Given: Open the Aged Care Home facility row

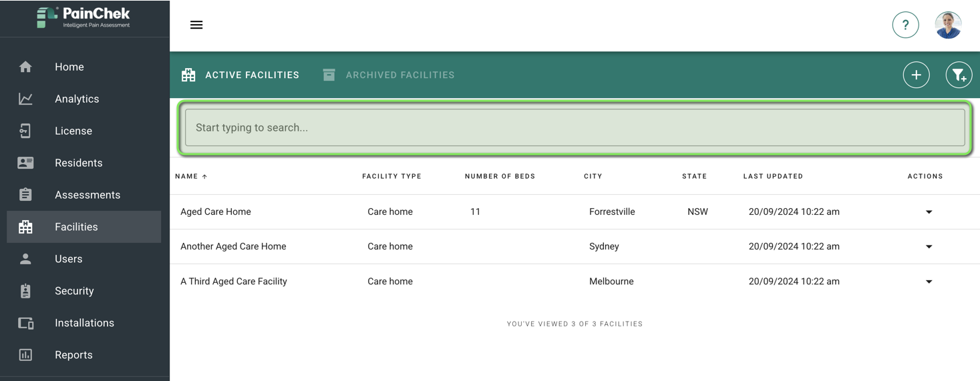Looking at the screenshot, I should coord(216,212).
